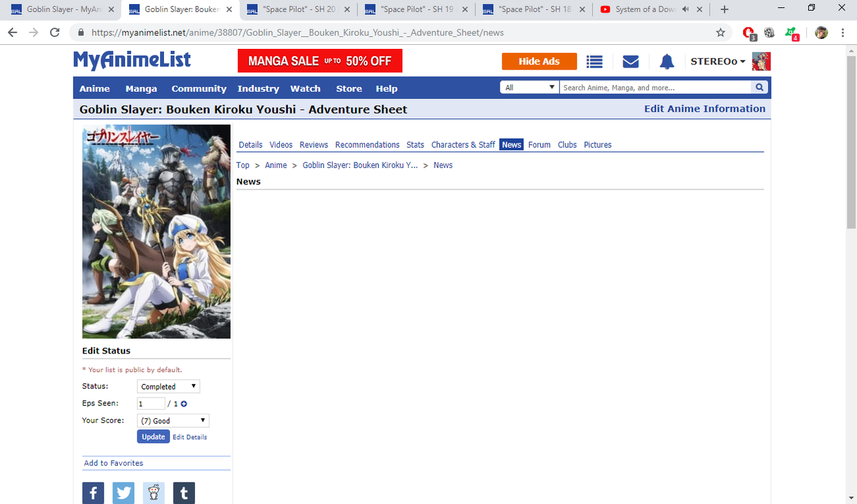Switch to the Reviews tab
Image resolution: width=857 pixels, height=504 pixels.
pos(314,145)
